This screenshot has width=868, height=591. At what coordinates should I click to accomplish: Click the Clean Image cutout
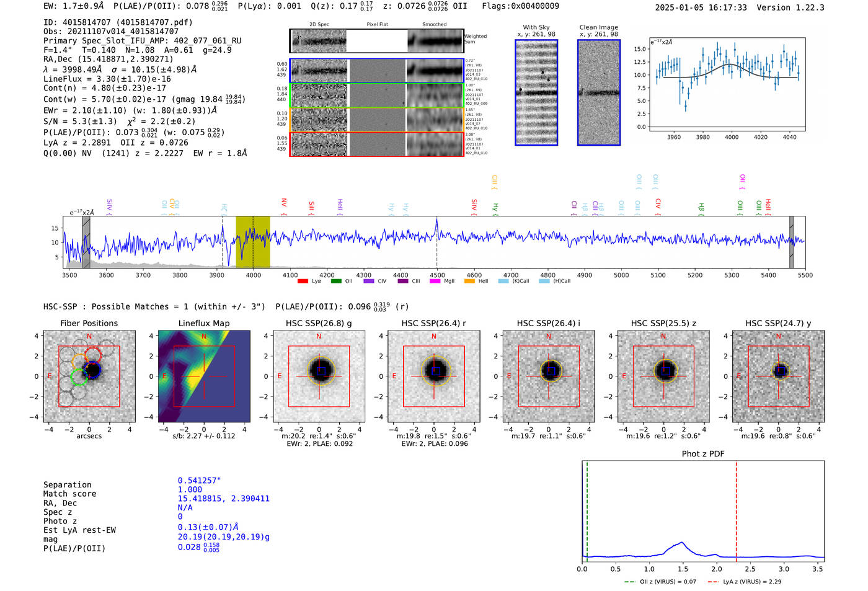(x=599, y=92)
